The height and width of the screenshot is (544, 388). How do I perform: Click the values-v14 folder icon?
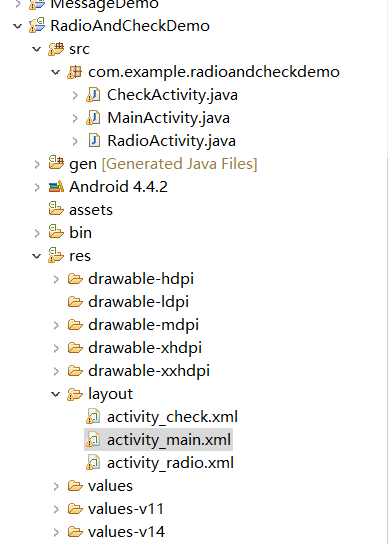[75, 532]
